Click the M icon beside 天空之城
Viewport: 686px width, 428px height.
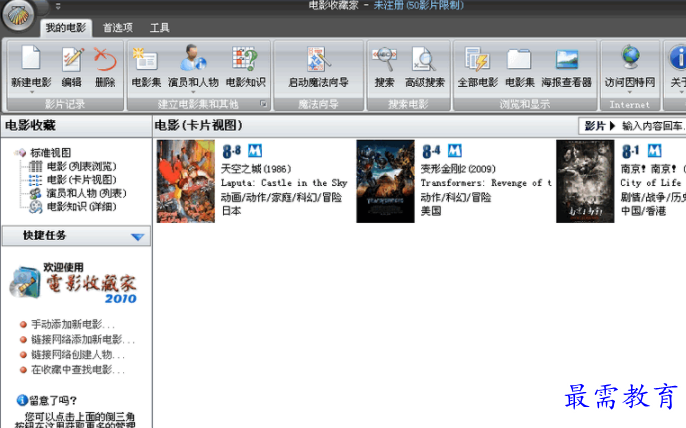coord(255,151)
